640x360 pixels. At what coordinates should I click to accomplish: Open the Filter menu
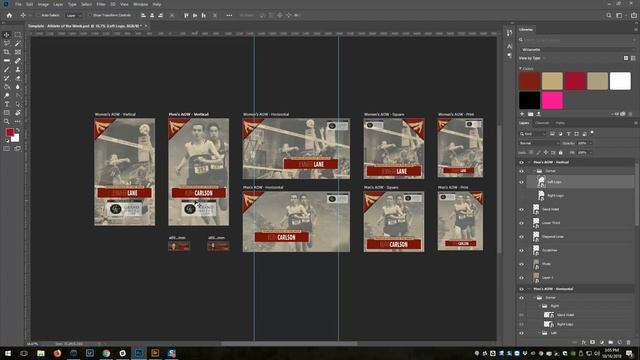point(101,4)
